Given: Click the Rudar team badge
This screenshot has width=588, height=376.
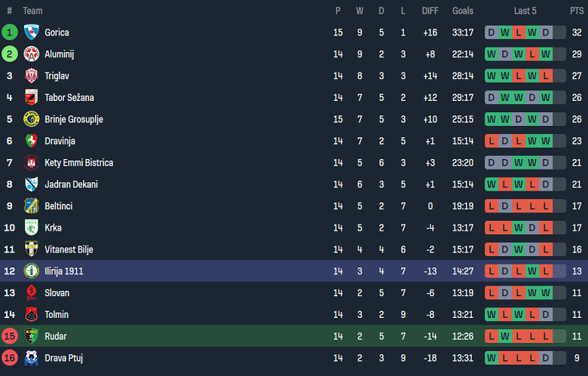Looking at the screenshot, I should (x=32, y=336).
